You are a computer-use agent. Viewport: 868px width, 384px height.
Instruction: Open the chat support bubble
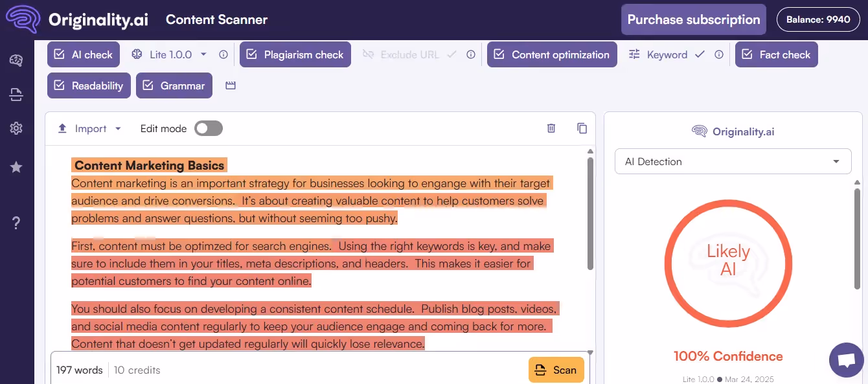[846, 361]
